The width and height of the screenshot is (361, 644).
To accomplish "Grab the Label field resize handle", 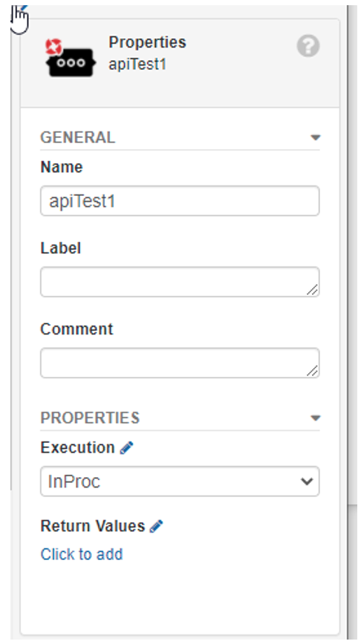I will coord(312,289).
